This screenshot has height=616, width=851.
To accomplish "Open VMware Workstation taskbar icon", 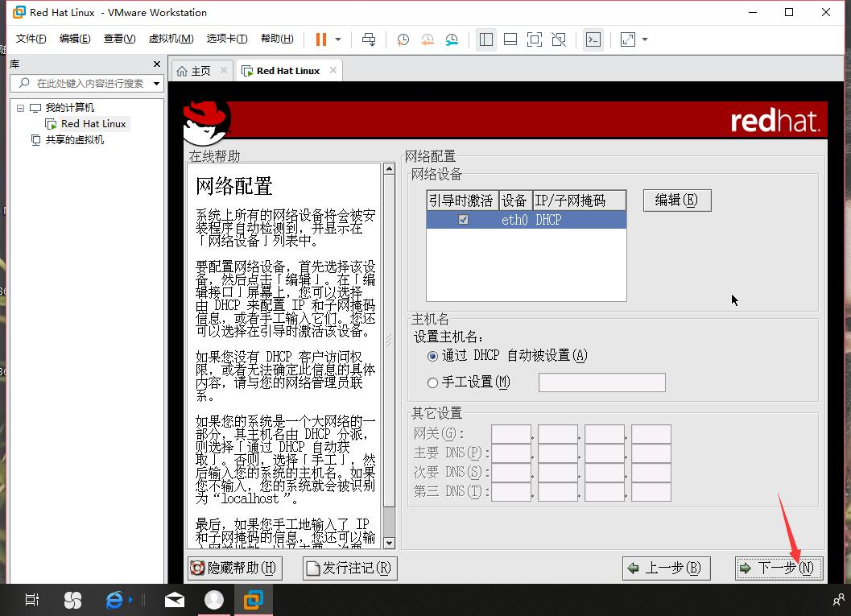I will (x=254, y=600).
